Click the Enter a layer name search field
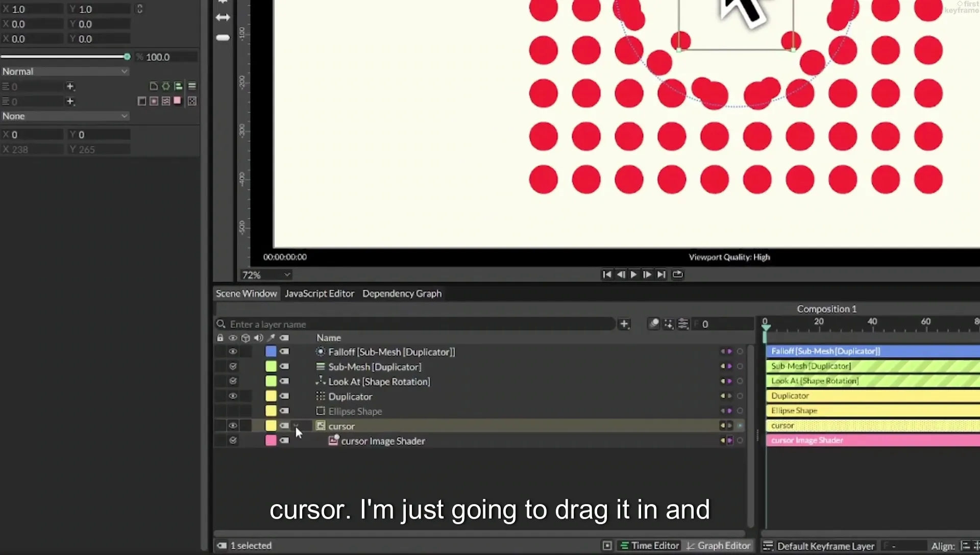 coord(416,324)
